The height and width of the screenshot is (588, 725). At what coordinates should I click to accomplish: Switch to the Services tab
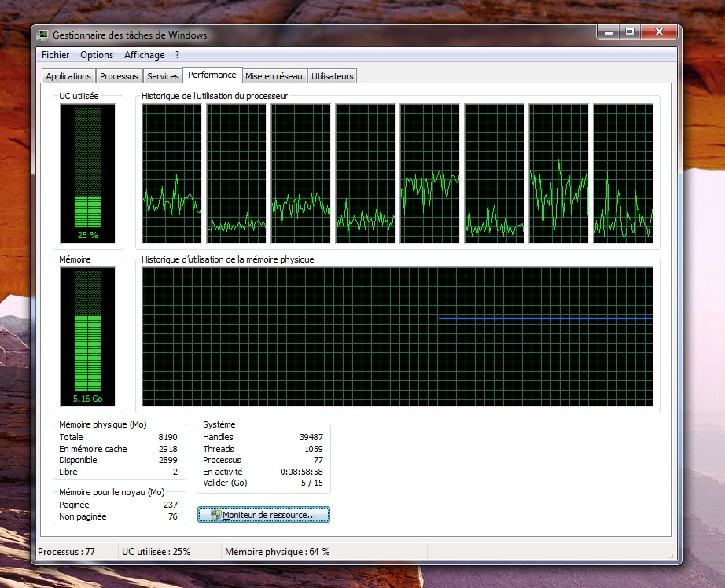(163, 76)
